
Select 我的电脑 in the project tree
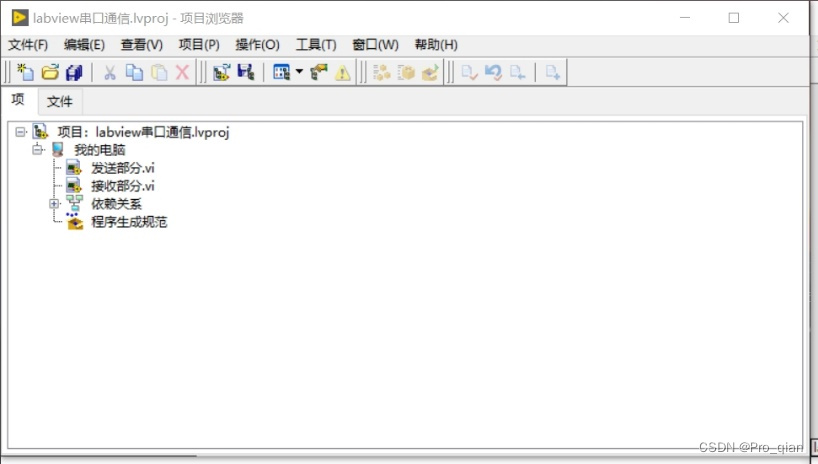[x=100, y=150]
